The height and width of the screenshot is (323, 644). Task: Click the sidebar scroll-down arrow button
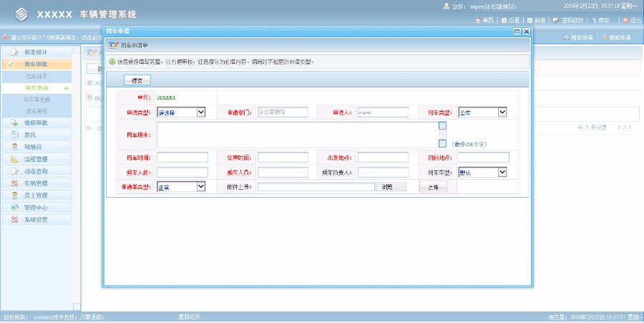[x=77, y=307]
